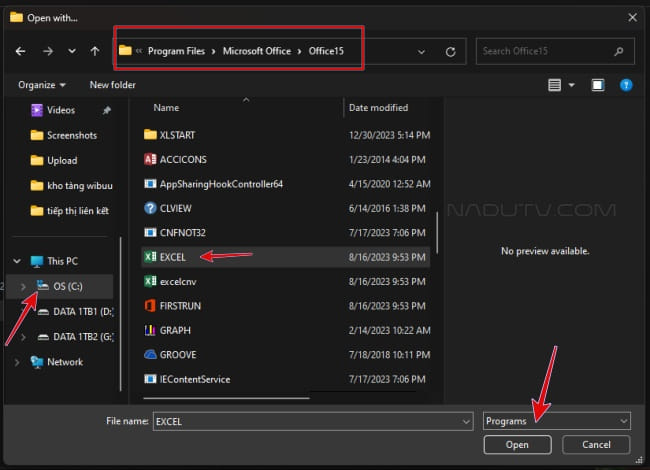The width and height of the screenshot is (650, 470).
Task: Select the ACCICONS Access icon
Action: 150,159
